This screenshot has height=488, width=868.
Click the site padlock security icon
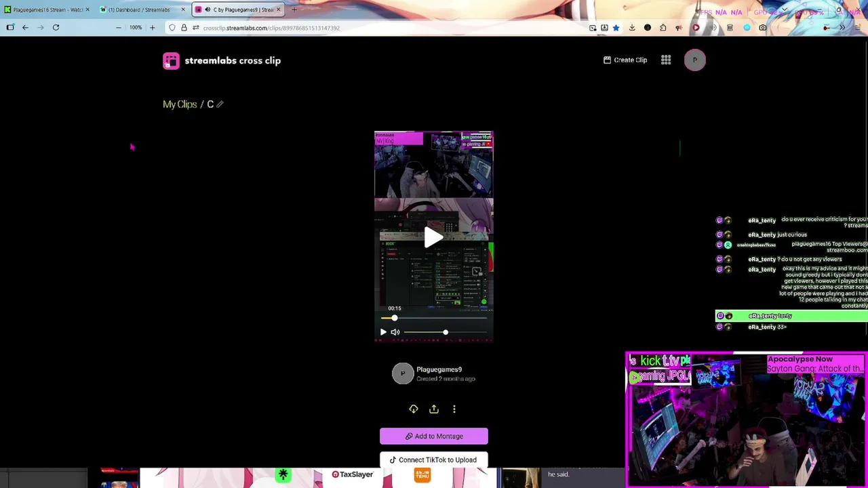point(184,28)
